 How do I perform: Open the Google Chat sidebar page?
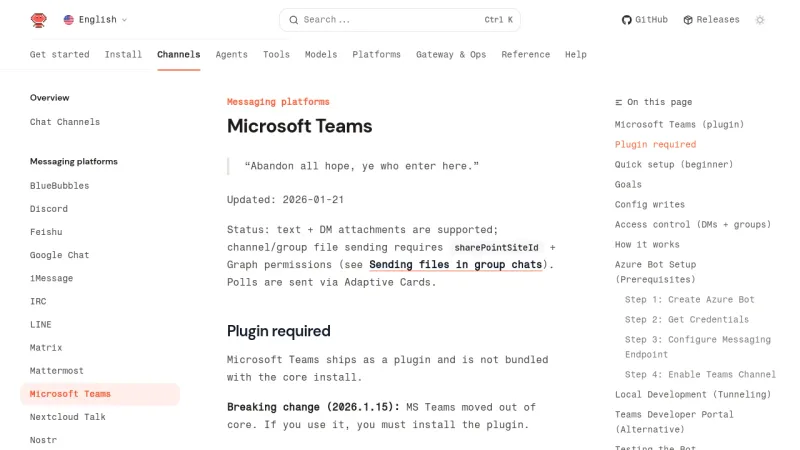point(60,255)
